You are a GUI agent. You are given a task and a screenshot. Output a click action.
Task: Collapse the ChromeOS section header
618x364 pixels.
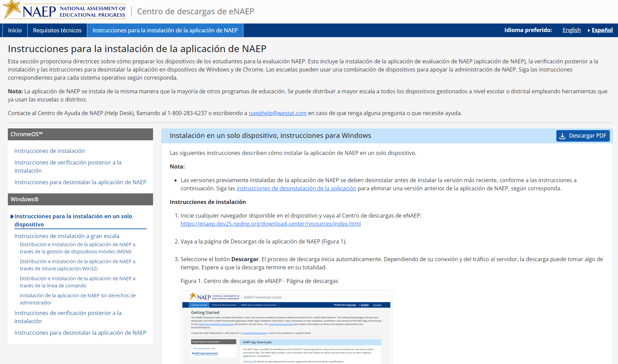pos(80,134)
